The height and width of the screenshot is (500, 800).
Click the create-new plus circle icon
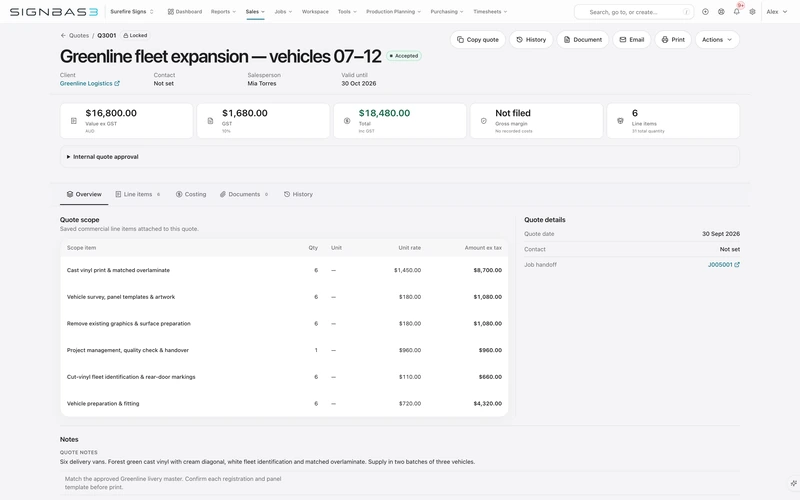click(x=705, y=12)
